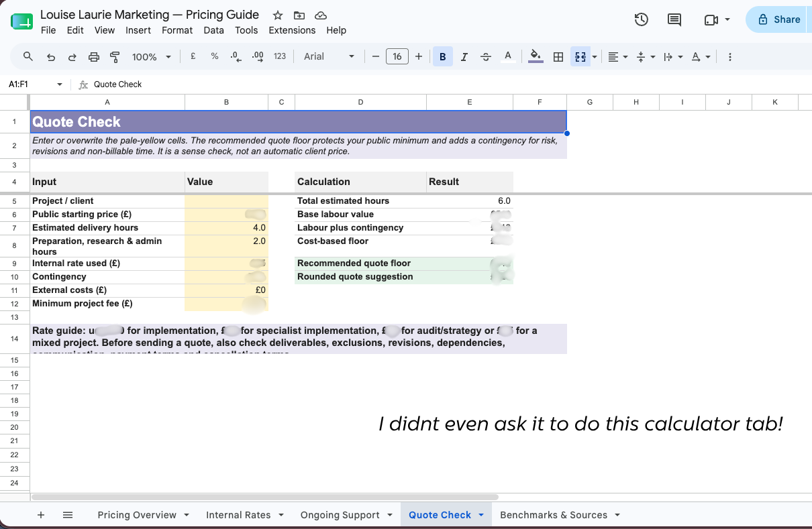Viewport: 812px width, 529px height.
Task: Format as percent with the % icon
Action: coord(215,57)
